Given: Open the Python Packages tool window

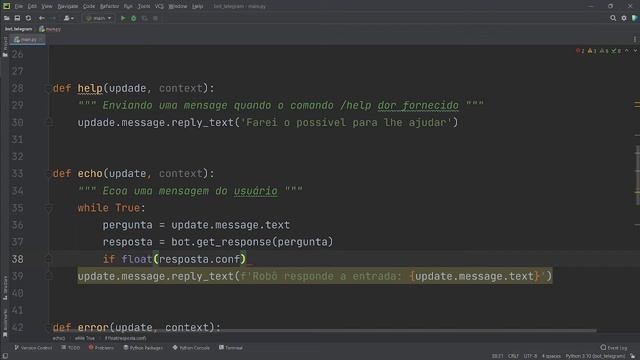Looking at the screenshot, I should point(143,348).
